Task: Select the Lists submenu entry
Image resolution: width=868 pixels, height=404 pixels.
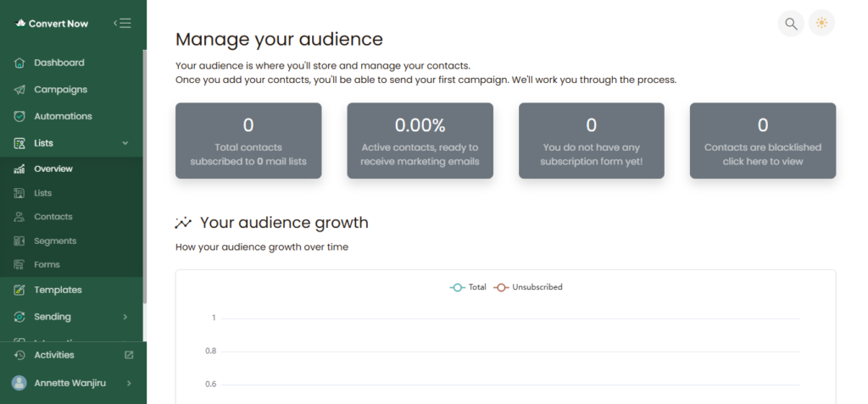Action: pos(42,193)
